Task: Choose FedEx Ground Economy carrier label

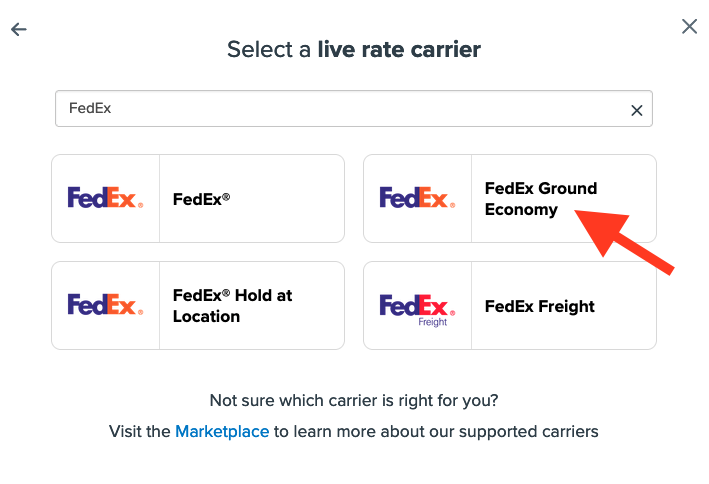Action: coord(540,198)
